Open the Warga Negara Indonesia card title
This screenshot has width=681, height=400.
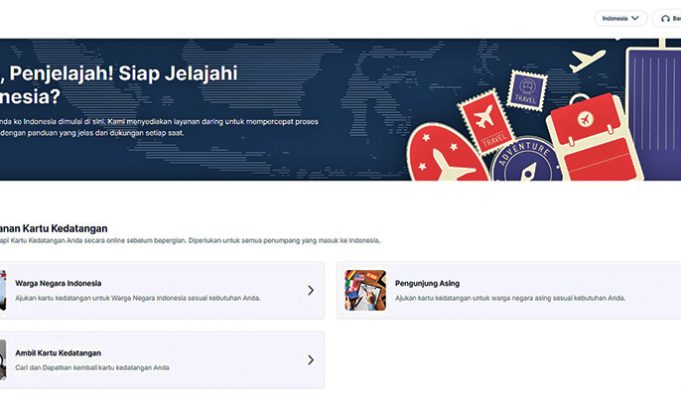58,283
